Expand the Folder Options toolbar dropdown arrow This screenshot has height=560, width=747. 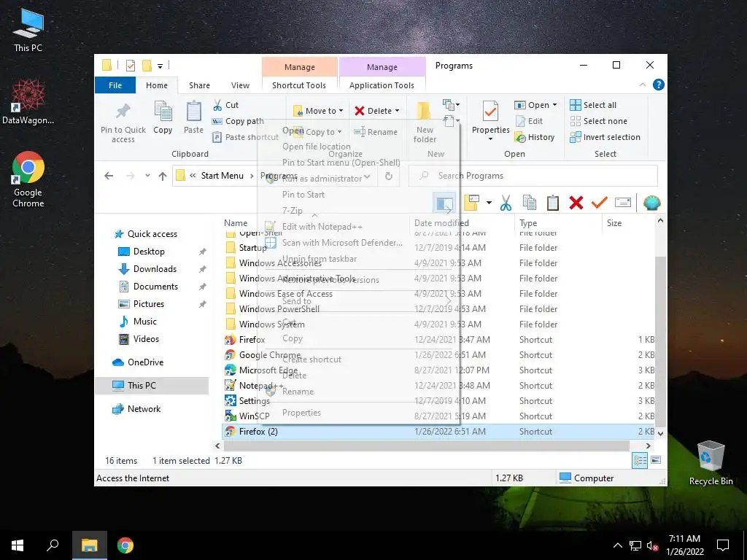(x=489, y=203)
